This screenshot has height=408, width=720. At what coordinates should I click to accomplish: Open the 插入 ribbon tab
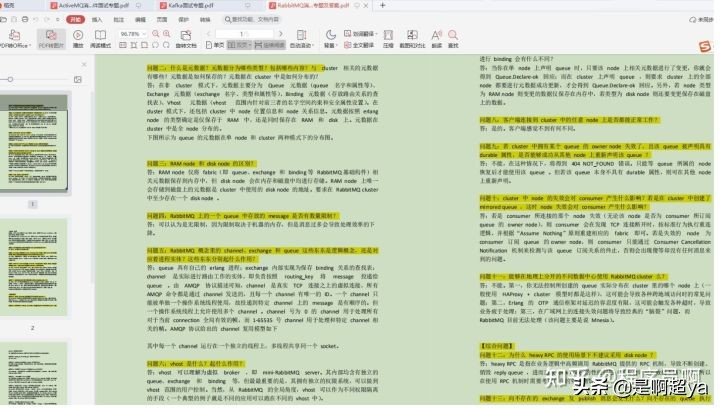click(97, 19)
